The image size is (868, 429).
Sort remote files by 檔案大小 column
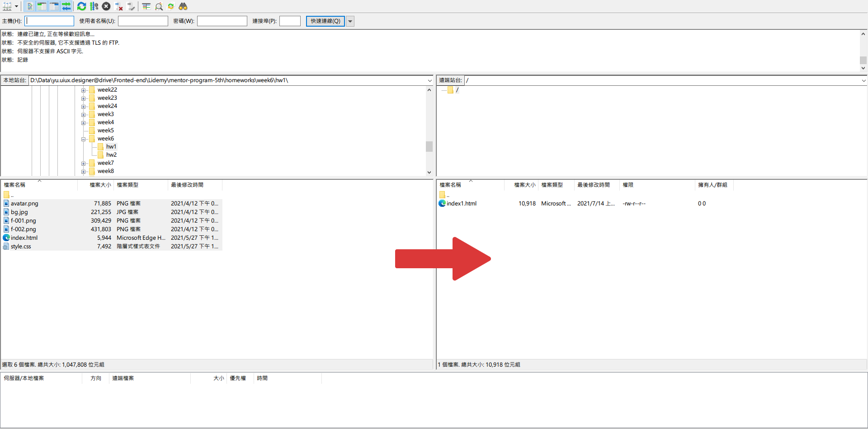pos(521,185)
